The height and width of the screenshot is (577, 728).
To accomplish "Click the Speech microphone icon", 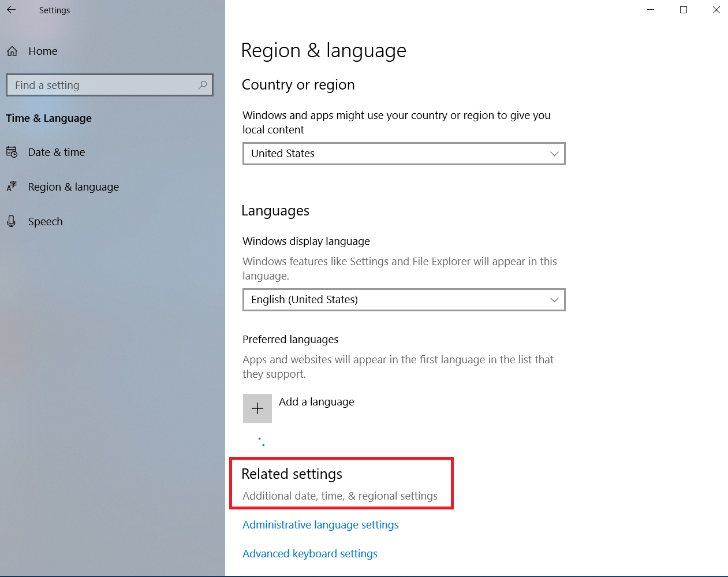I will pos(12,221).
